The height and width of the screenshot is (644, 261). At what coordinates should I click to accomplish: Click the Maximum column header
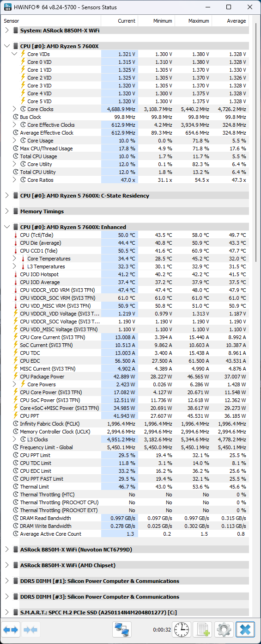point(193,21)
